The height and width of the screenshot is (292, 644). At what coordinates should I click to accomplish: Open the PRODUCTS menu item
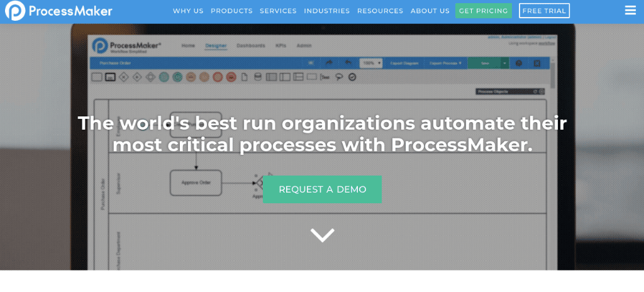click(231, 11)
